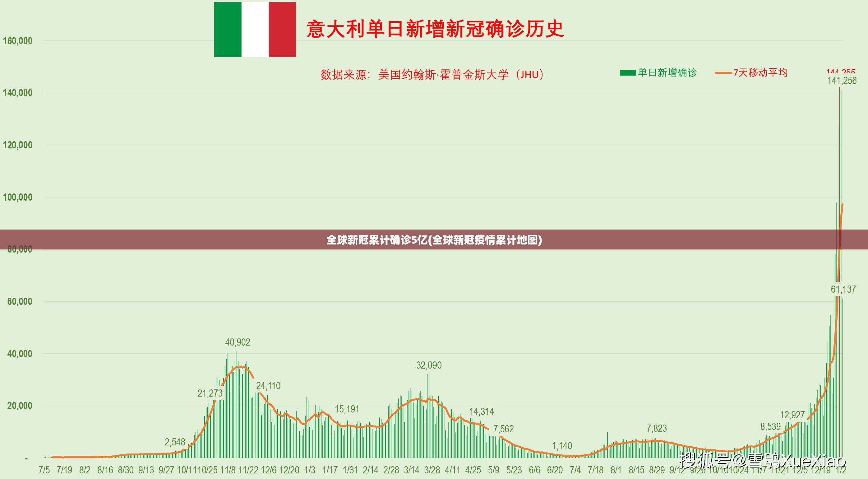Open the 全球新冠累计确诊5亿 banner headline
The width and height of the screenshot is (868, 479).
pos(434,240)
